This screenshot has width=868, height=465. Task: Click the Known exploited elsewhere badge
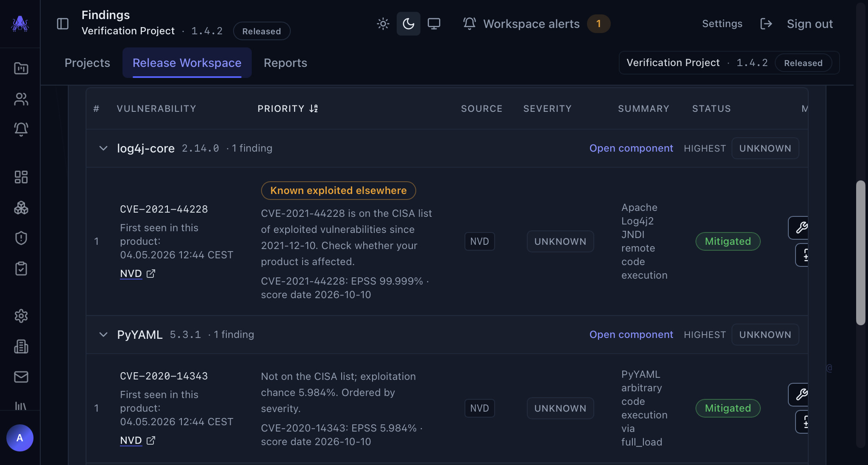pyautogui.click(x=338, y=191)
